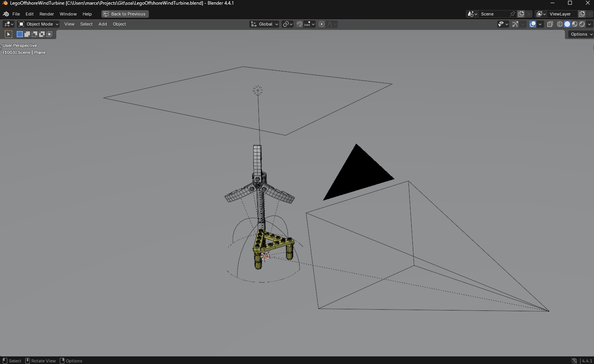Screen dimensions: 594x364
Task: Click the new scene duplicate icon
Action: click(x=521, y=14)
